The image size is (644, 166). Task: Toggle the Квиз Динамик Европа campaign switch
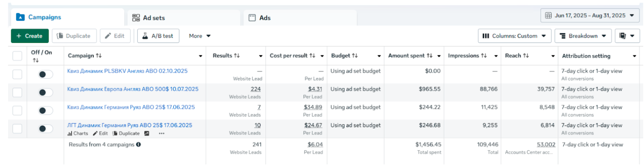(x=45, y=93)
